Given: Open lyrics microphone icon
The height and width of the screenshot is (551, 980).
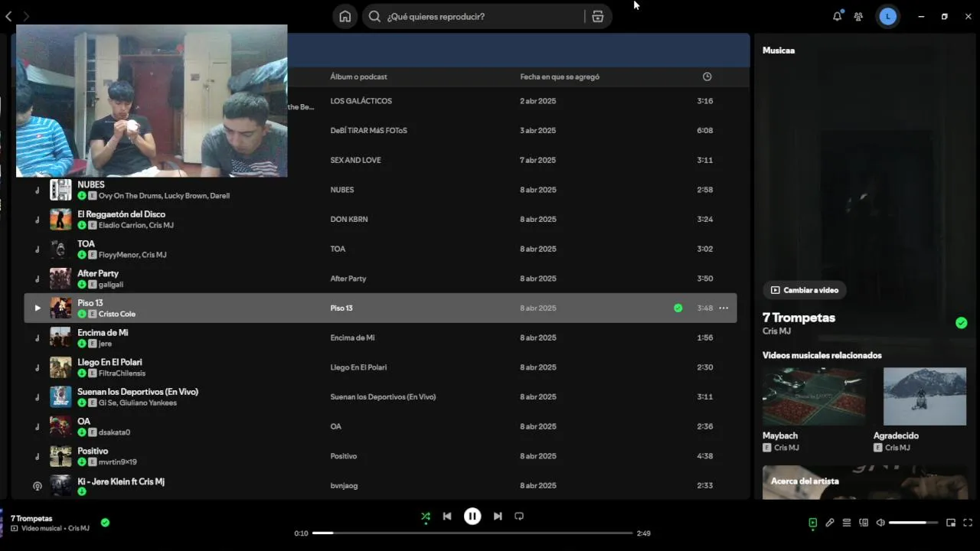Looking at the screenshot, I should [x=829, y=523].
